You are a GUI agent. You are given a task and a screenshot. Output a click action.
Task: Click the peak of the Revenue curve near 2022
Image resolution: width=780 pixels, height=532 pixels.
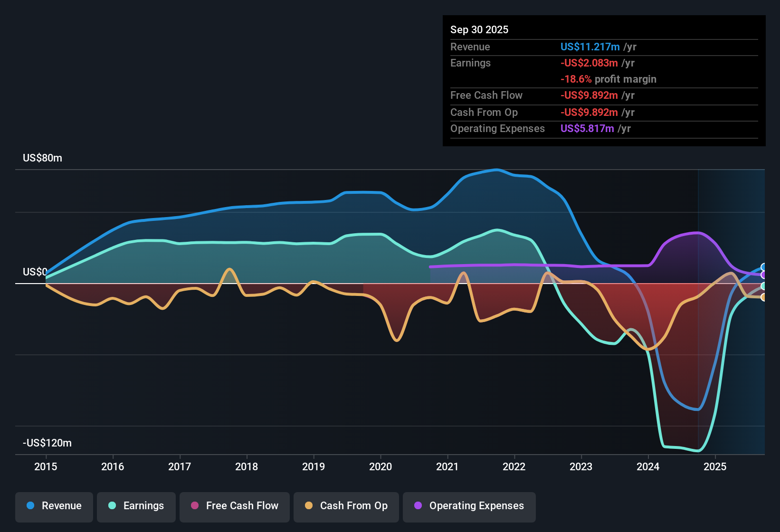point(496,170)
